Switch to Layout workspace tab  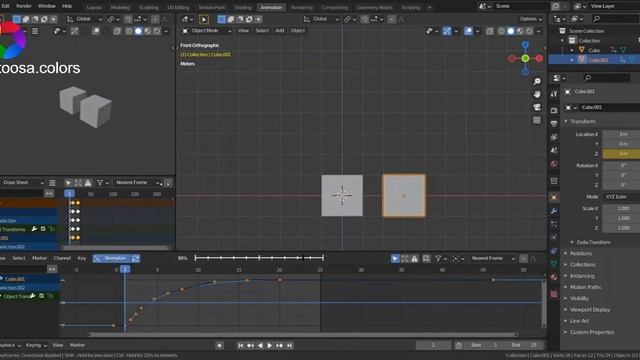tap(94, 7)
